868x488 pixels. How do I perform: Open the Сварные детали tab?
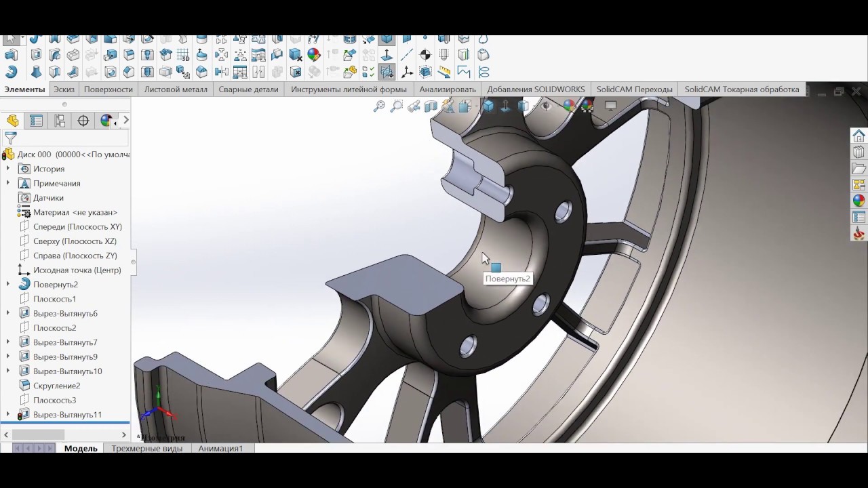pos(248,89)
